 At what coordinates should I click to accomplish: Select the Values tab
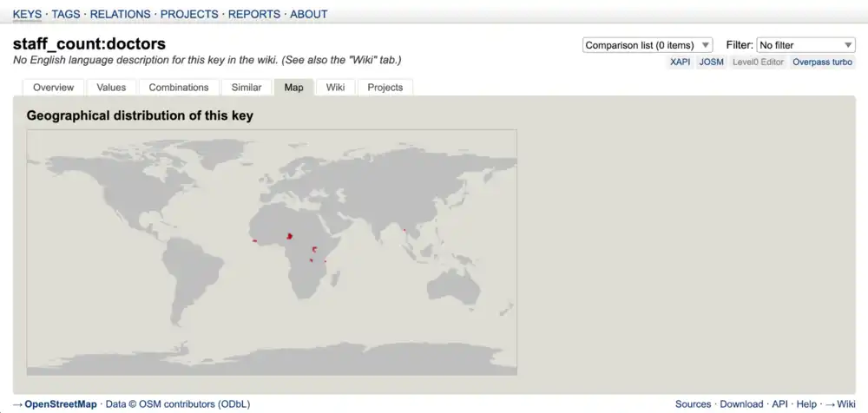(111, 88)
